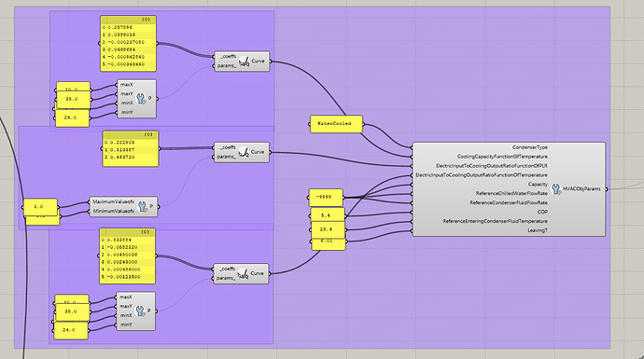Viewport: 644px width, 359px height.
Task: Click wrench icon of P component below 0.257696 panel
Action: [141, 99]
